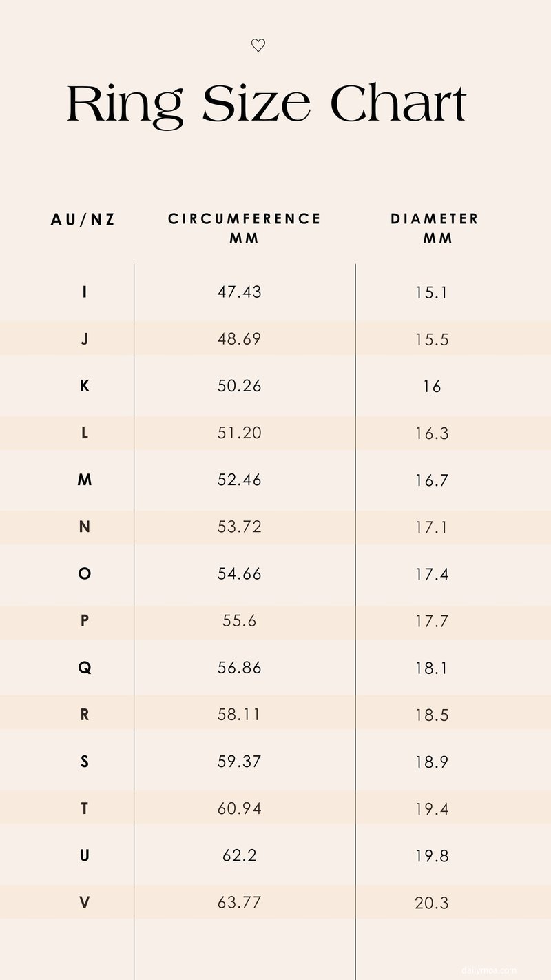
Task: Click circumference value 62.2
Action: pos(240,855)
